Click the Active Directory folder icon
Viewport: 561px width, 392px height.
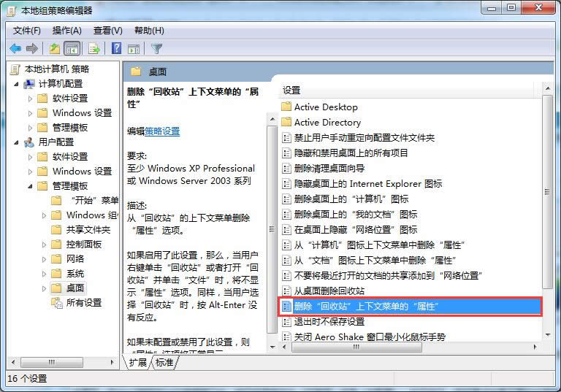286,123
